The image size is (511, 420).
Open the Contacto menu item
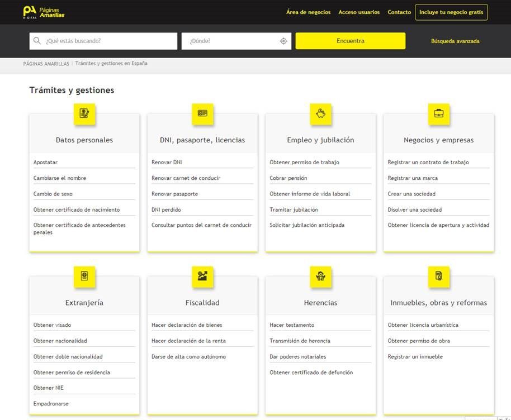point(399,12)
